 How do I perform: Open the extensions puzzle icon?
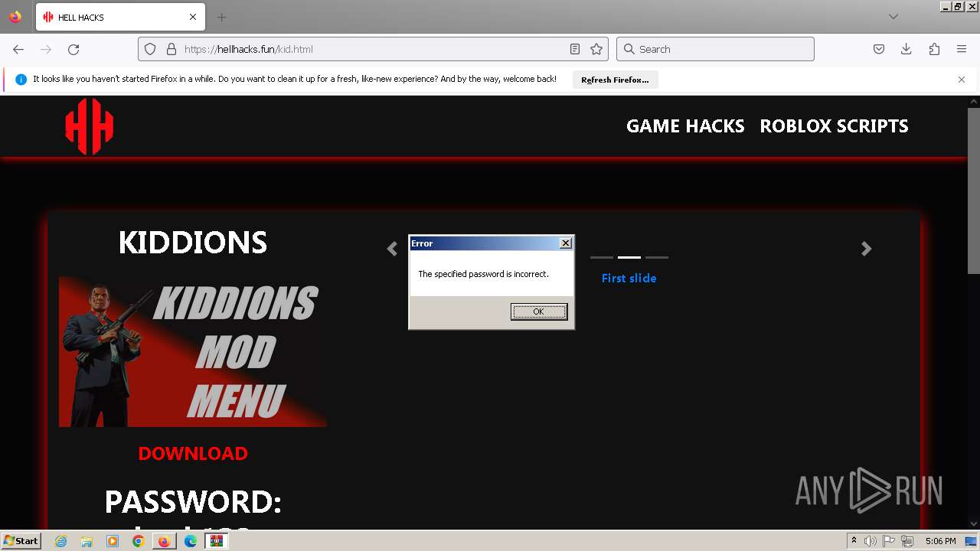(x=934, y=49)
